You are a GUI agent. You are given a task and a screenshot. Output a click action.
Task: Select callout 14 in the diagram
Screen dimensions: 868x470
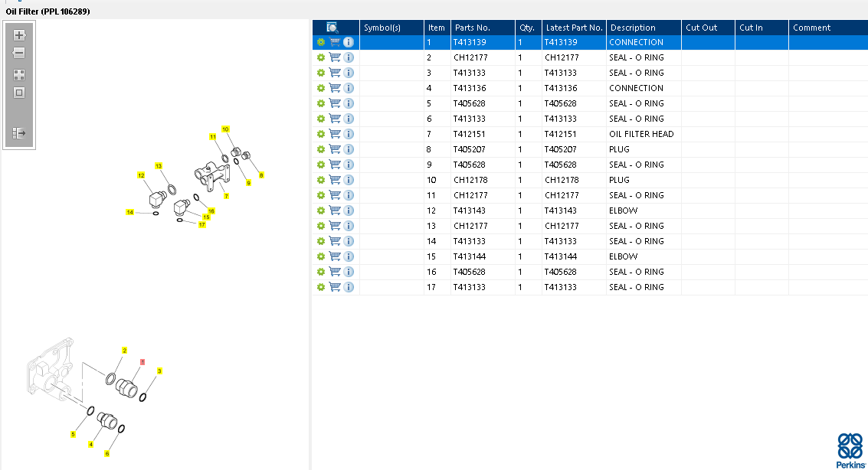tap(129, 212)
